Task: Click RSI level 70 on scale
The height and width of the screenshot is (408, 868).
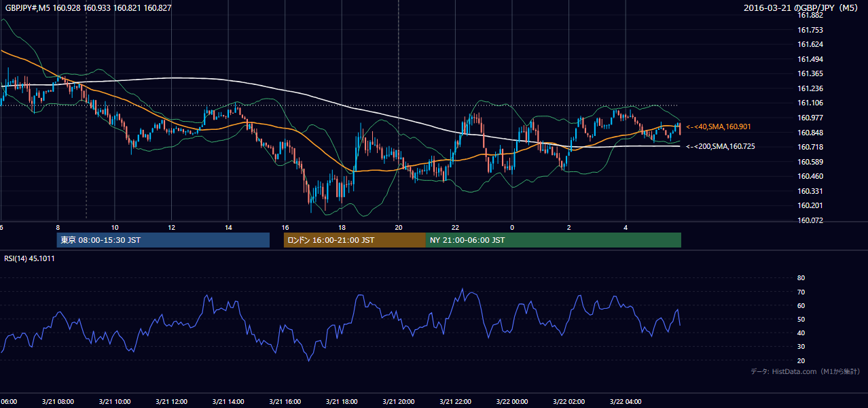Action: 801,292
